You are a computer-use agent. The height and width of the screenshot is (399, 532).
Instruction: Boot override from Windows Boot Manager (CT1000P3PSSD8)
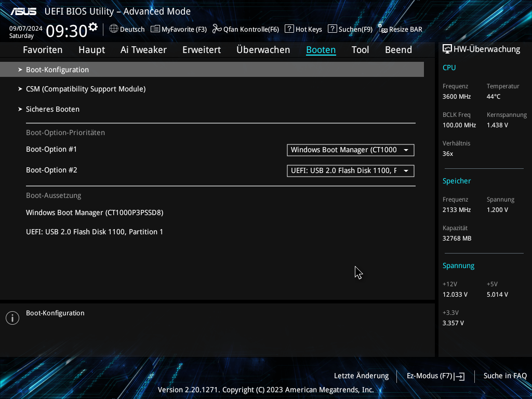click(x=95, y=212)
